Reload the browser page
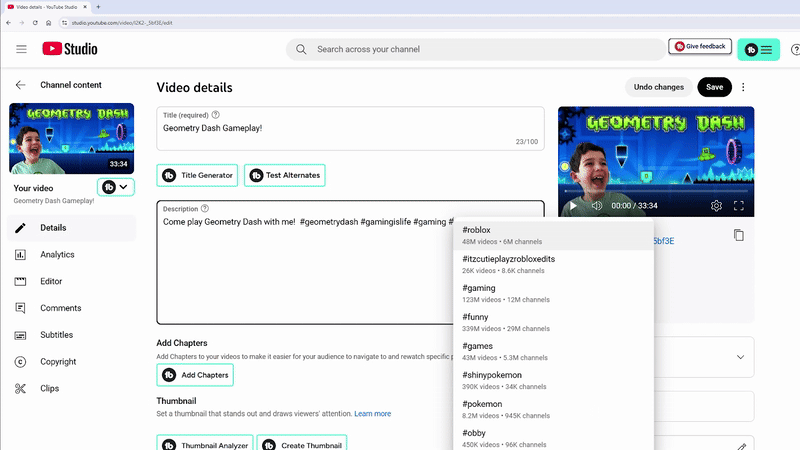The width and height of the screenshot is (800, 450). click(35, 22)
